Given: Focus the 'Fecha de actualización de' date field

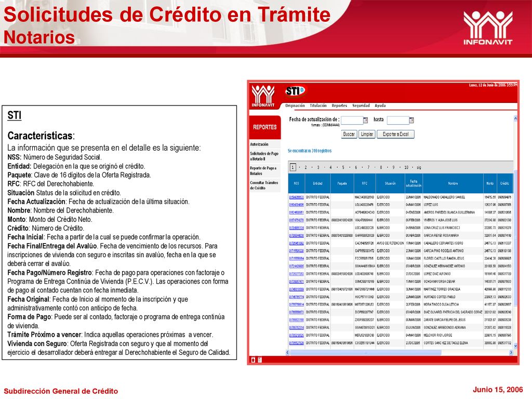Looking at the screenshot, I should pyautogui.click(x=352, y=120).
